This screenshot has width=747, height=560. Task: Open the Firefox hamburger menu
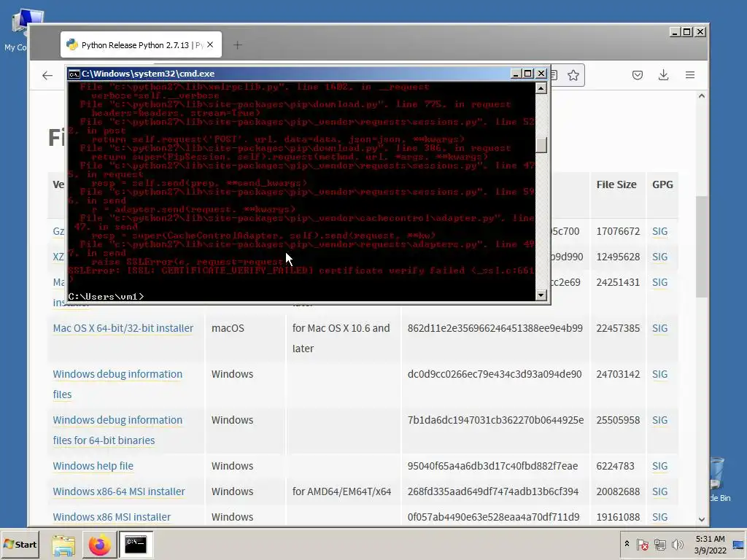point(690,75)
